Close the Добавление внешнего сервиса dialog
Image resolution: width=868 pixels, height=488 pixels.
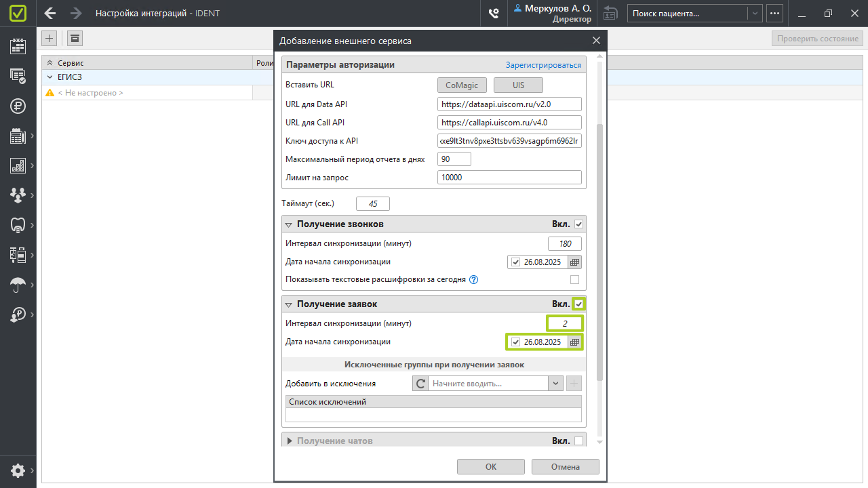[x=596, y=41]
